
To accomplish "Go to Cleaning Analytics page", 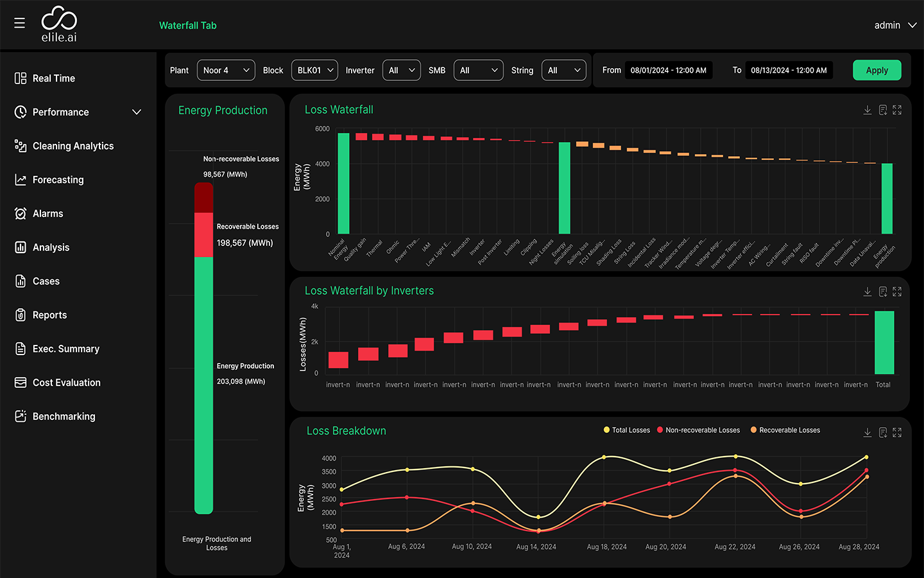I will pos(73,146).
